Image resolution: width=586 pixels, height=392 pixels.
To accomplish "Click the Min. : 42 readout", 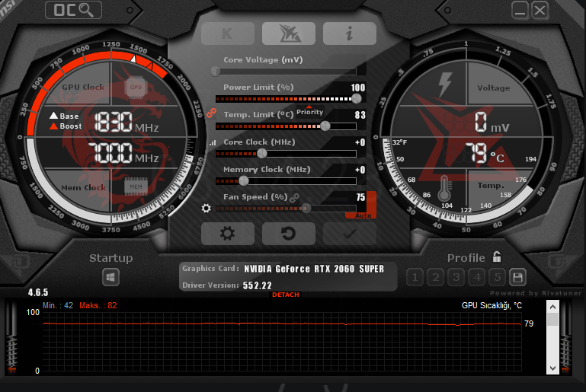I will pos(58,305).
